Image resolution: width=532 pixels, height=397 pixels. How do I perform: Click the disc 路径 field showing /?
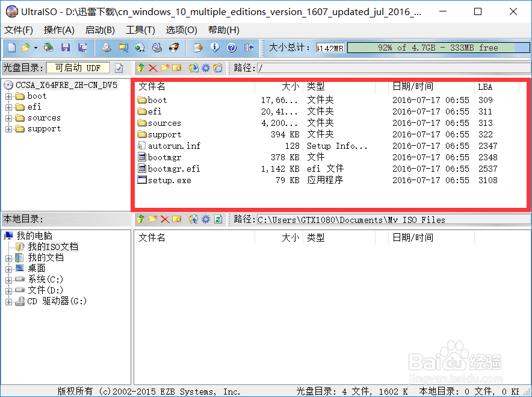click(x=394, y=68)
